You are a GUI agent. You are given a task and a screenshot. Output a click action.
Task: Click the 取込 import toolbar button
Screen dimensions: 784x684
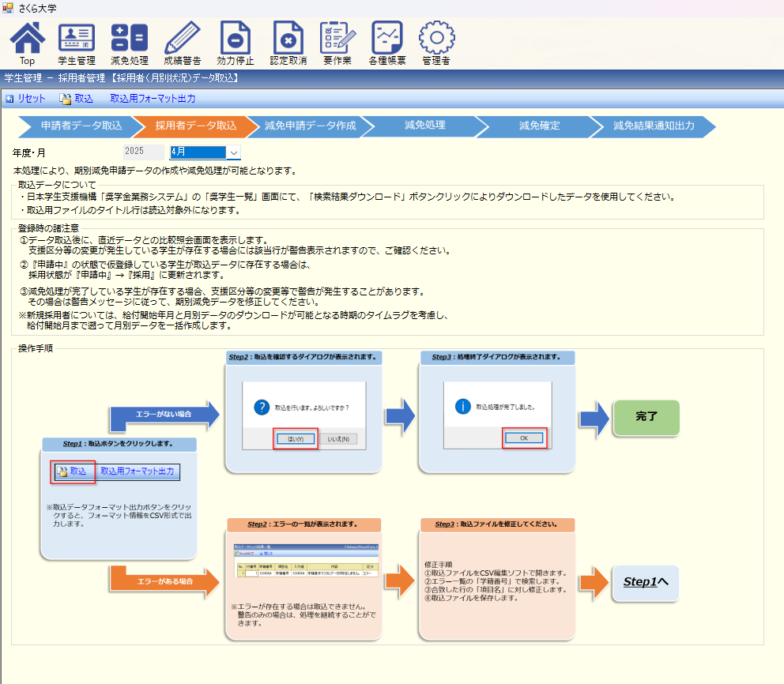77,99
